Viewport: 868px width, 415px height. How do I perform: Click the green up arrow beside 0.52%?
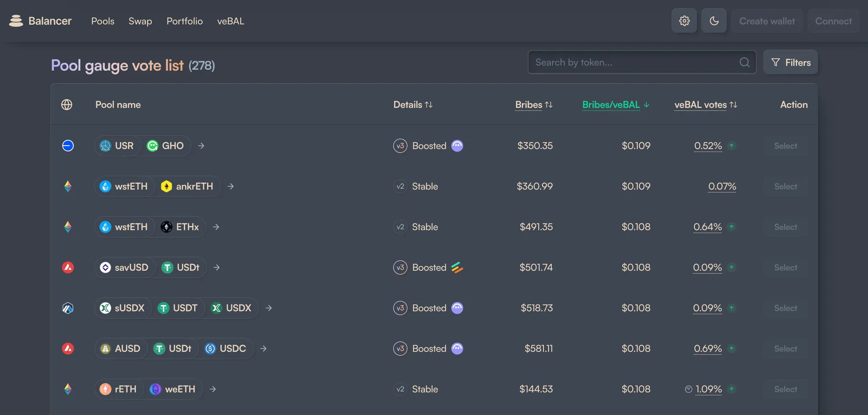coord(732,146)
